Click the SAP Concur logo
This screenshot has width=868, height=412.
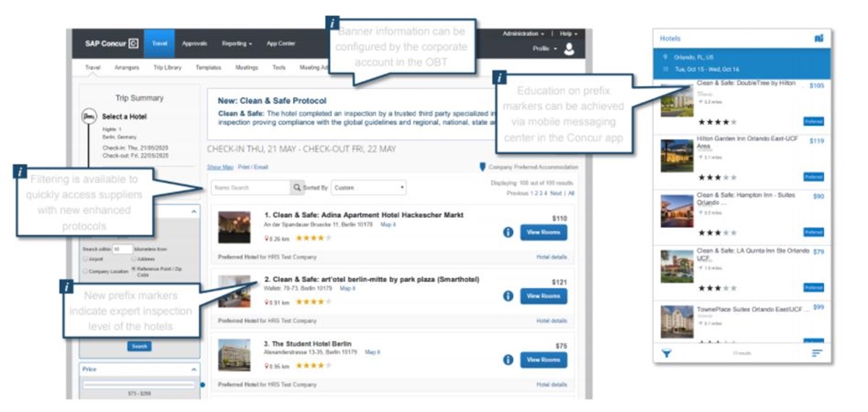coord(111,43)
